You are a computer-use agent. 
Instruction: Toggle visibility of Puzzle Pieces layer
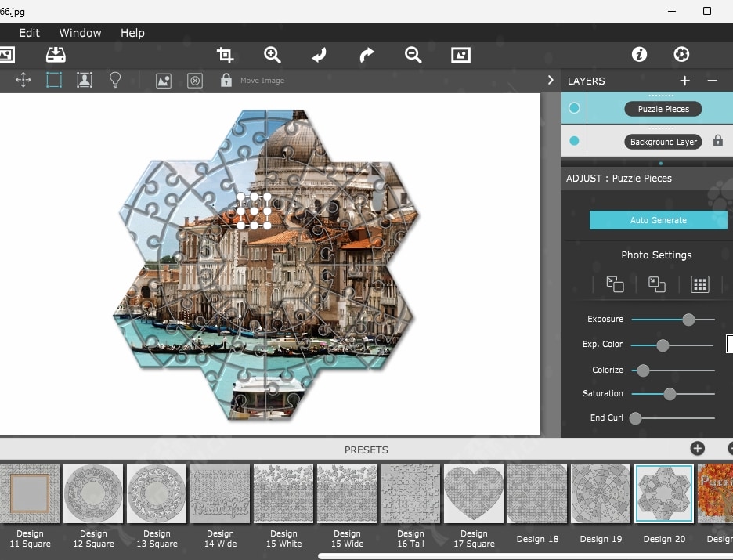(574, 109)
